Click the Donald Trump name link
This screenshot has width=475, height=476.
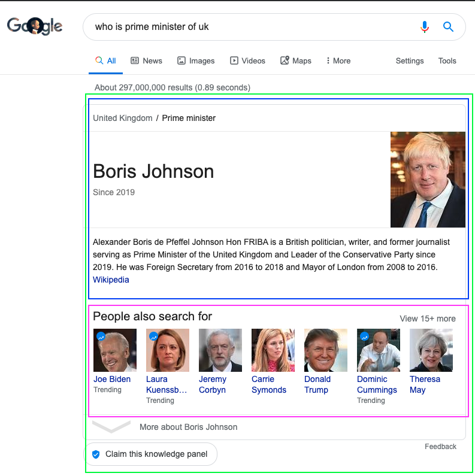click(x=317, y=384)
